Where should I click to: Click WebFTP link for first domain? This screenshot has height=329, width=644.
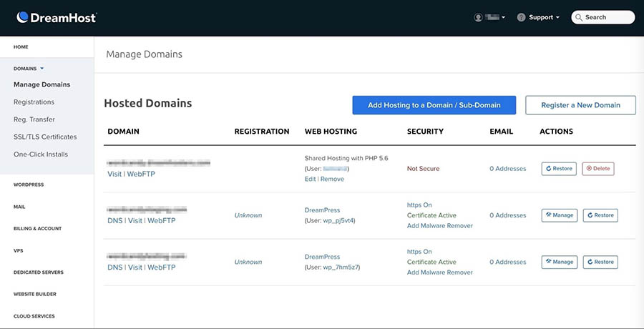[x=141, y=174]
